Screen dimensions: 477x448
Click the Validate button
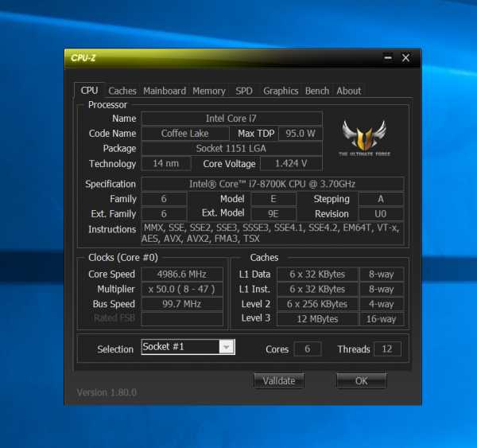point(279,380)
